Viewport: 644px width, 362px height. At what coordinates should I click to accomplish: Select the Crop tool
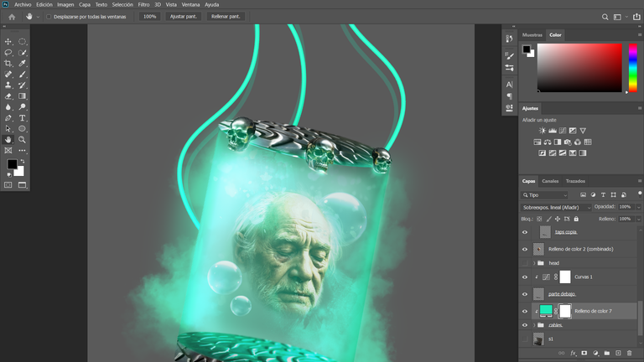[8, 63]
